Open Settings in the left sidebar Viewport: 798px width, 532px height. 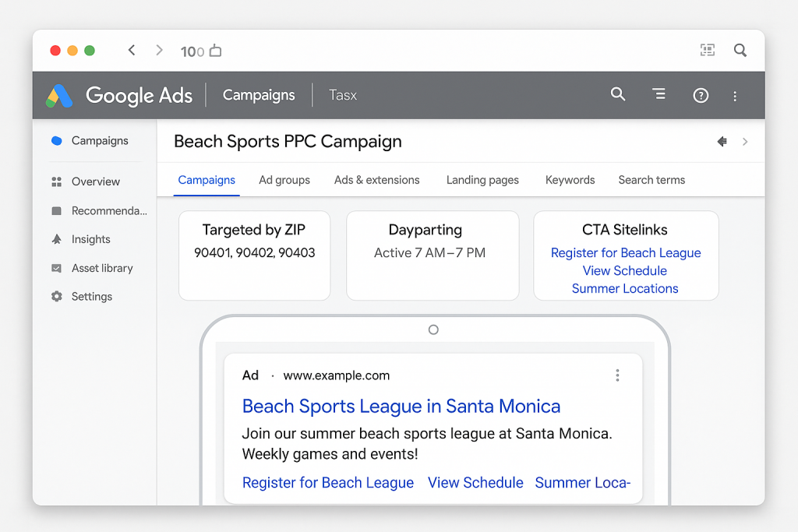(x=92, y=297)
